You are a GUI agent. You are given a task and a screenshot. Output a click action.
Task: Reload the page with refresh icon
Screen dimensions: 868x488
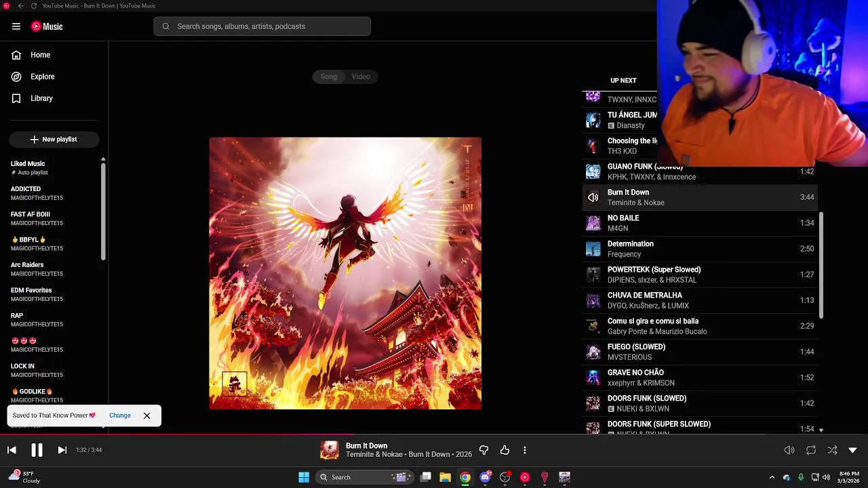tap(34, 6)
